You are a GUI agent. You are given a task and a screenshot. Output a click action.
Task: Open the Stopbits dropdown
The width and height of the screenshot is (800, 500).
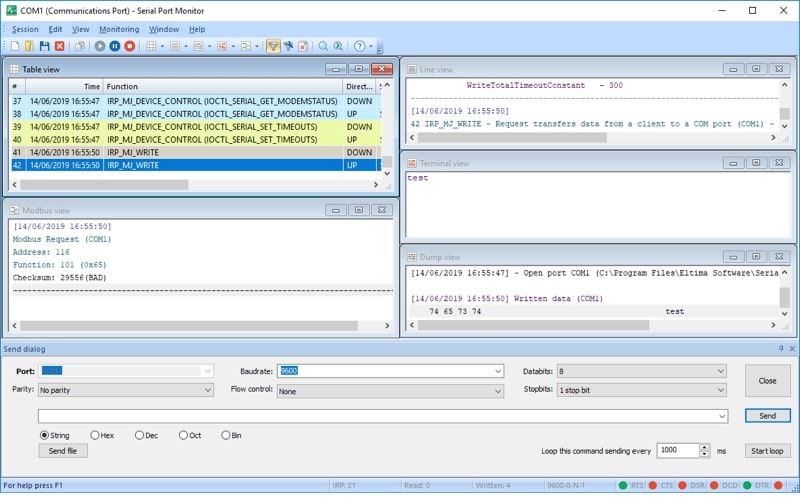pos(720,390)
